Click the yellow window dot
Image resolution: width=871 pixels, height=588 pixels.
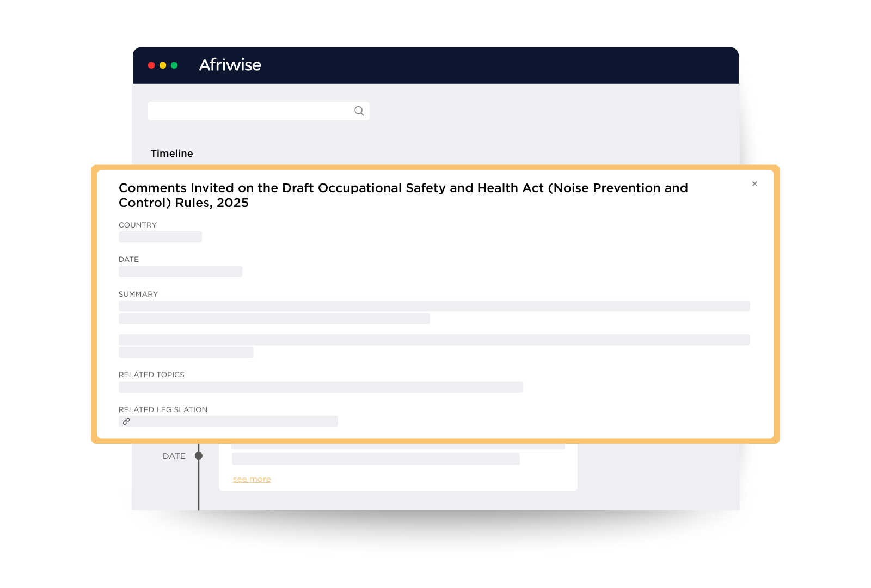pos(163,65)
